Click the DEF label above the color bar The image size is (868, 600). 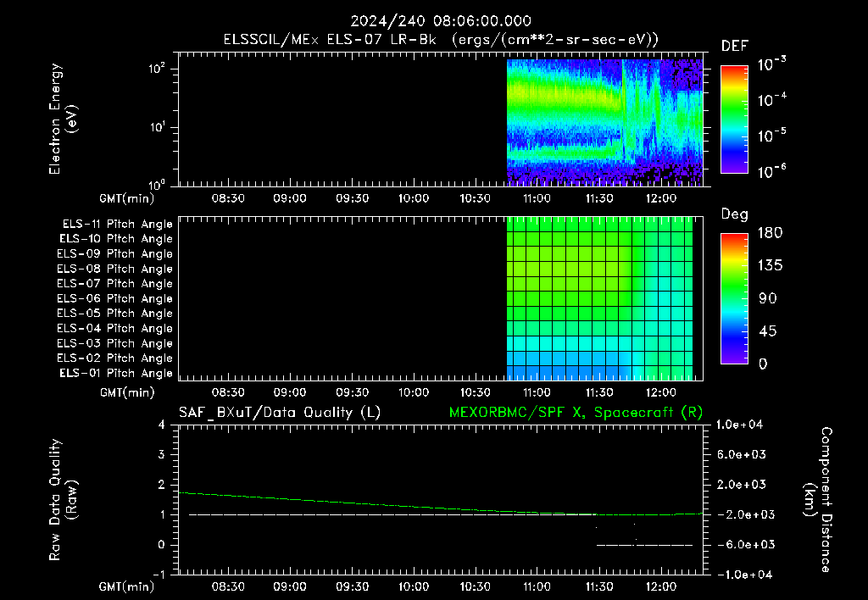click(x=735, y=47)
